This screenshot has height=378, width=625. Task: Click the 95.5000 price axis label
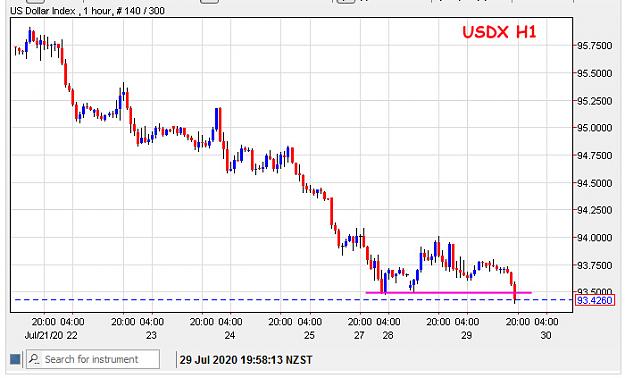(x=595, y=73)
